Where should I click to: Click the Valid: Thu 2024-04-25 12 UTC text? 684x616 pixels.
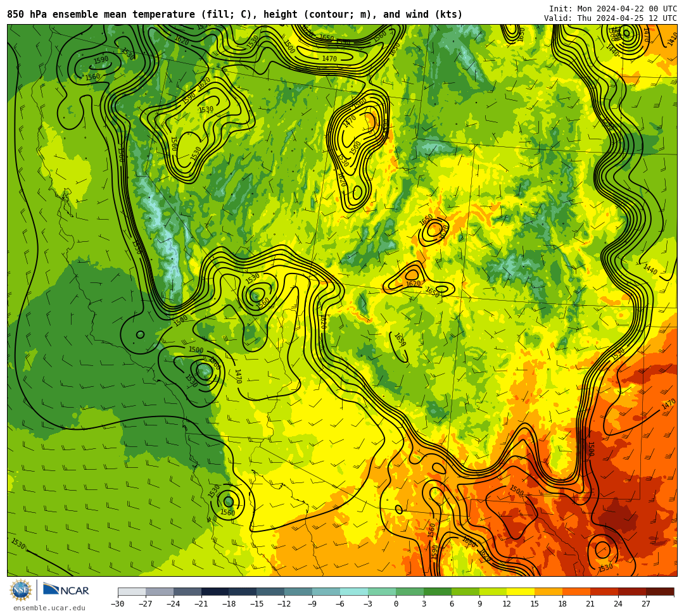pos(611,18)
